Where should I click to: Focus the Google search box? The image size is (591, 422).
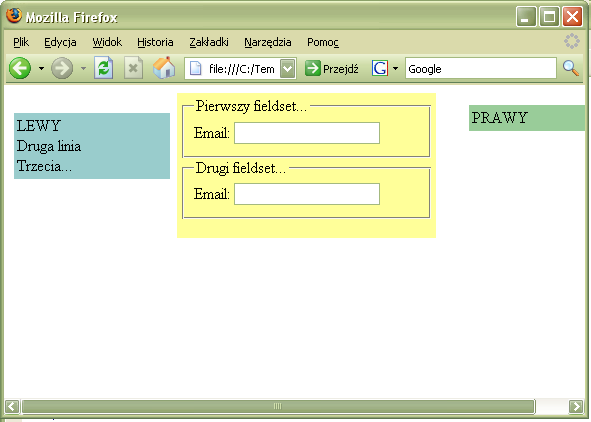click(x=481, y=69)
